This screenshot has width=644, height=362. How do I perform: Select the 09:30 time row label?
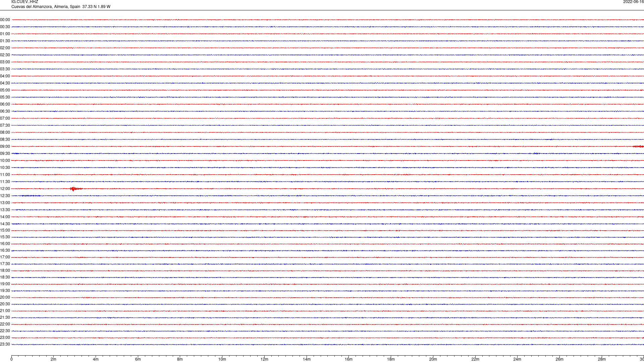click(5, 154)
